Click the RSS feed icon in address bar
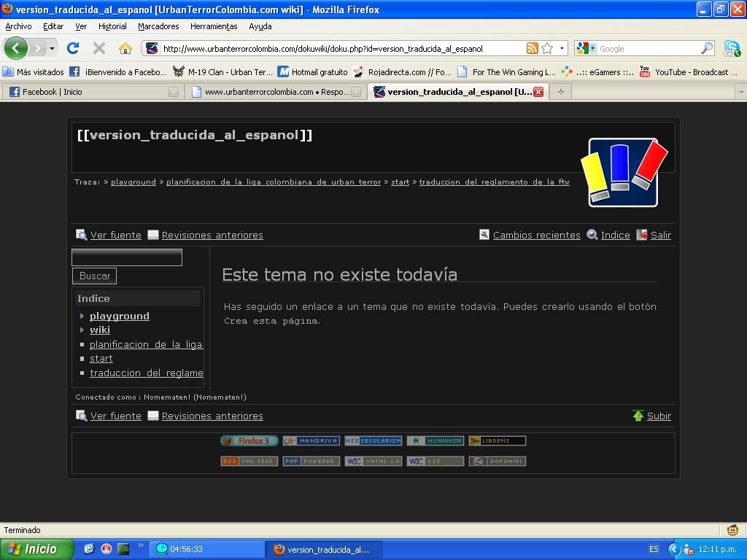 (533, 49)
